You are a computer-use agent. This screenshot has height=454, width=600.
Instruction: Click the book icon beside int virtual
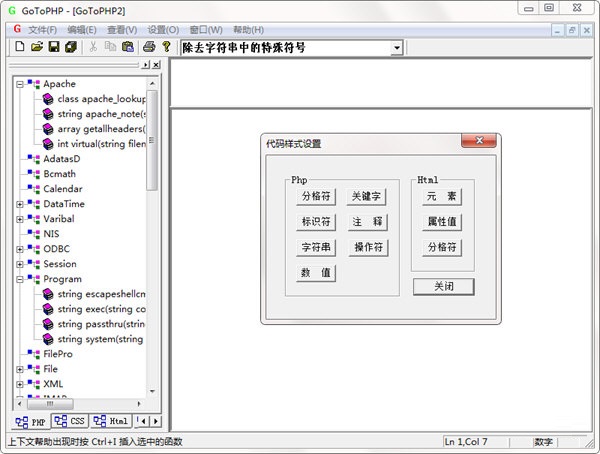[48, 144]
